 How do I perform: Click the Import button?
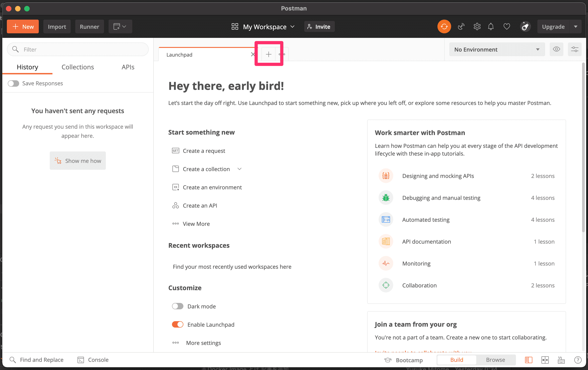[x=57, y=27]
